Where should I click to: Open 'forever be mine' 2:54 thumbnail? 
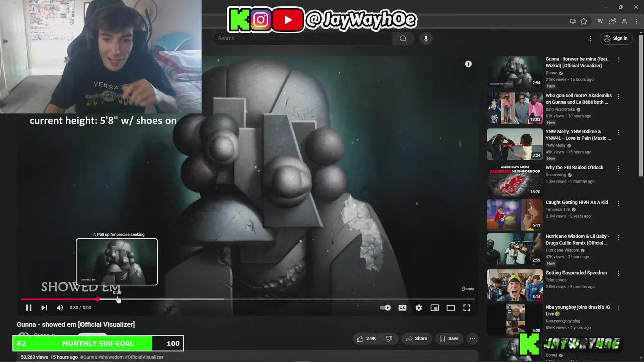[x=515, y=72]
